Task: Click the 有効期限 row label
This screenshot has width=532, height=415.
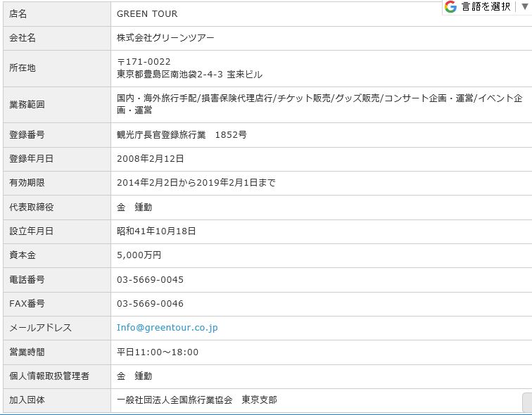Action: (27, 183)
